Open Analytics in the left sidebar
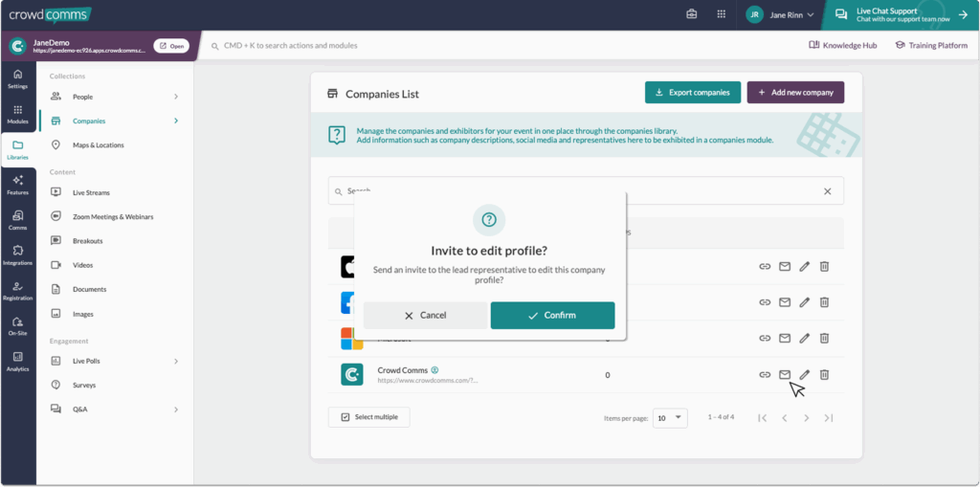 (17, 360)
